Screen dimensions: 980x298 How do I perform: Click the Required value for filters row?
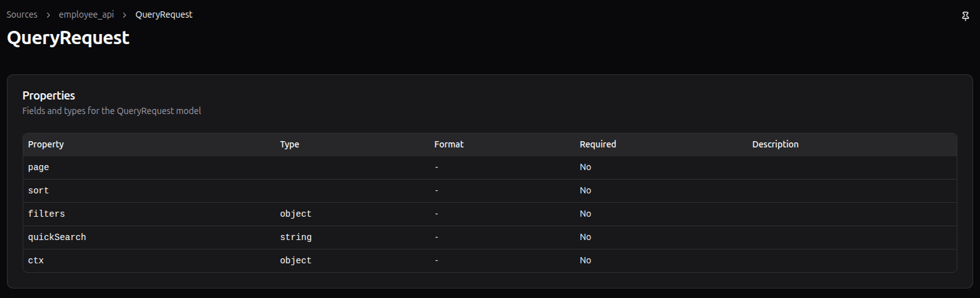585,214
